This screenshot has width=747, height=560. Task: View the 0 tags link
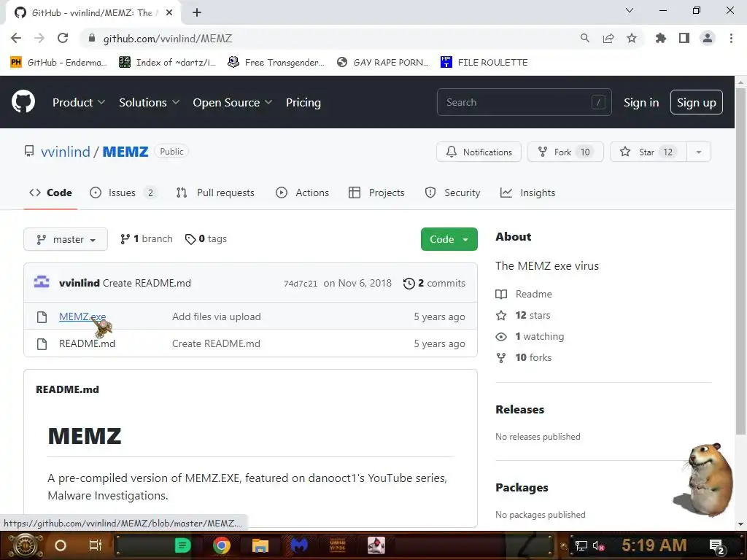(206, 238)
